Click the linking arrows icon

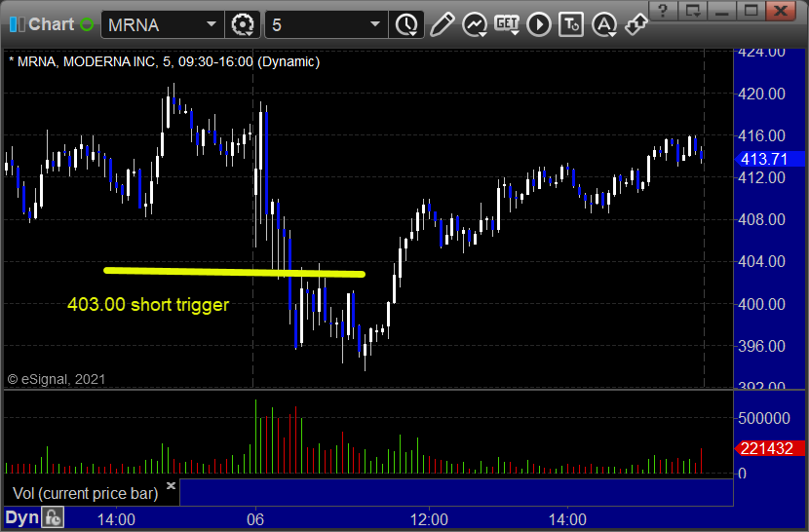pos(636,24)
